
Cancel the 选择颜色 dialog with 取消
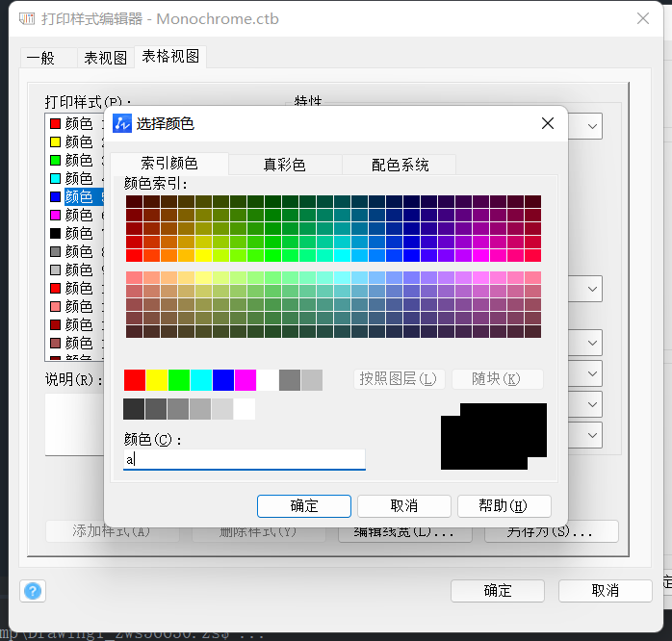[403, 506]
